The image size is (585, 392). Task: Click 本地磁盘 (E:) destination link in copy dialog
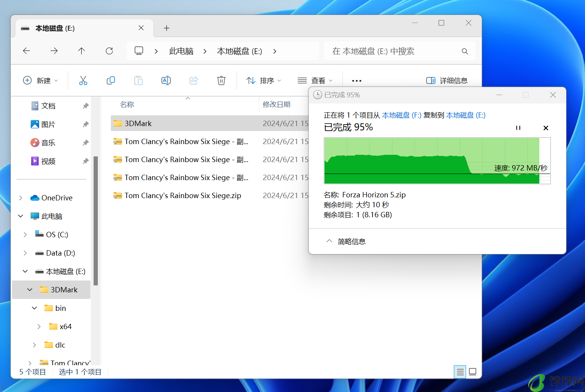click(x=466, y=115)
